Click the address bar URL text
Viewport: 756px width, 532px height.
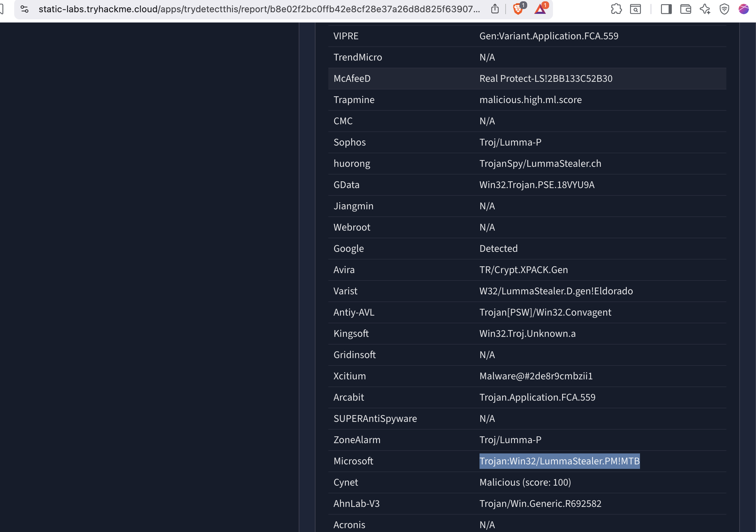pos(259,9)
